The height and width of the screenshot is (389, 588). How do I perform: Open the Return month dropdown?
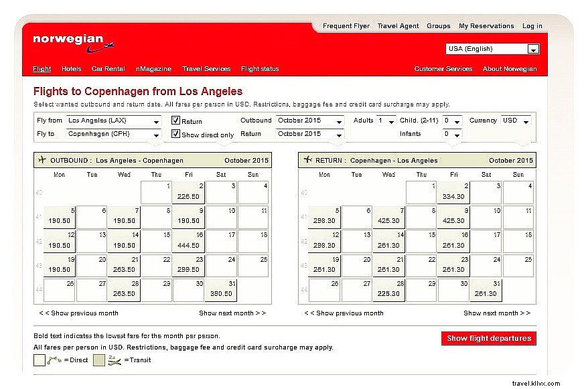pos(310,134)
